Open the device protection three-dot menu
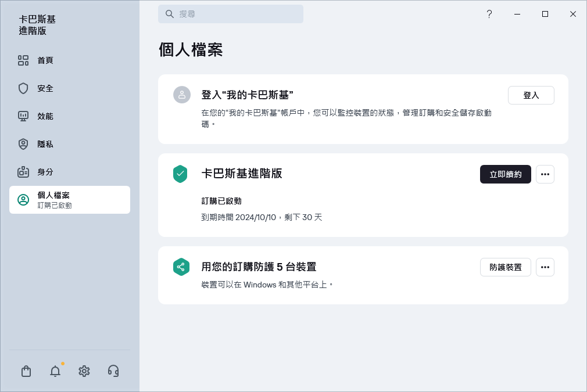The image size is (587, 392). coord(545,267)
